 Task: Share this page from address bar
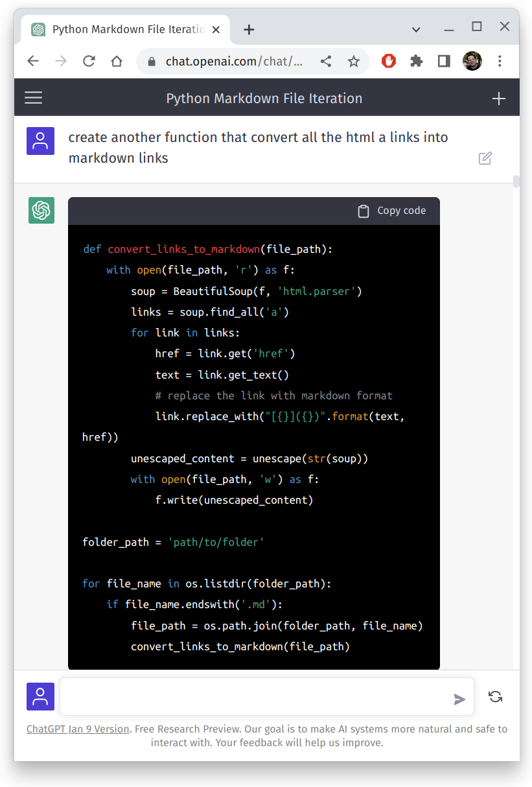coord(326,61)
